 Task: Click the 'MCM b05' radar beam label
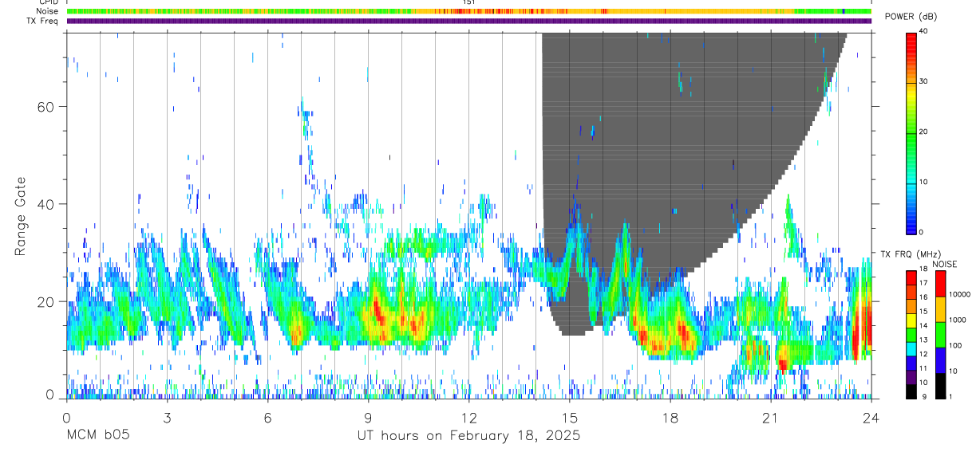point(97,436)
